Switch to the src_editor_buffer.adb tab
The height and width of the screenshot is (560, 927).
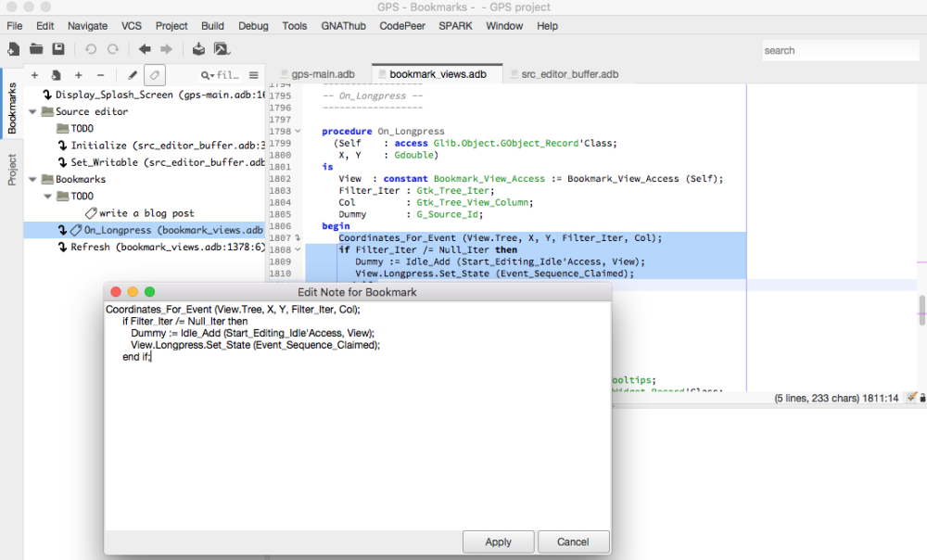point(569,73)
